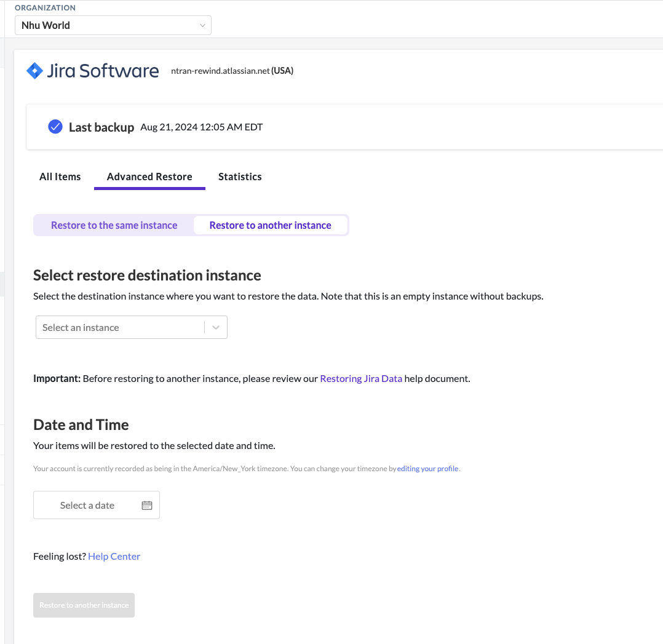Select the Advanced Restore tab
The image size is (663, 644).
pyautogui.click(x=149, y=177)
